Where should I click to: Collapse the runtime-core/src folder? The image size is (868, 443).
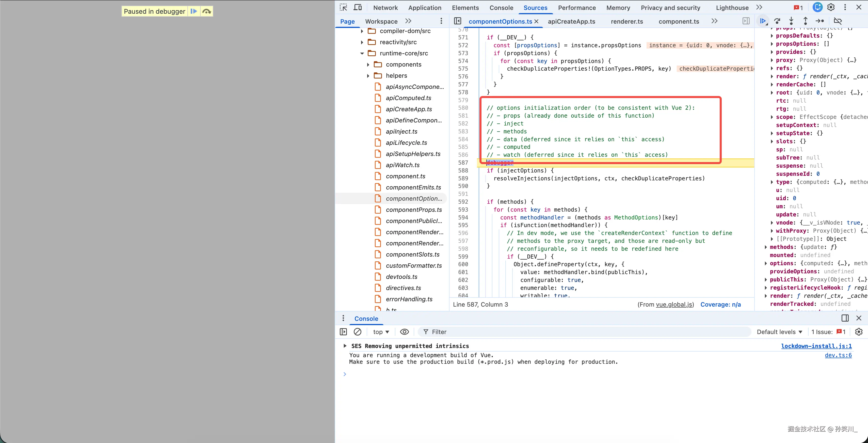[362, 53]
